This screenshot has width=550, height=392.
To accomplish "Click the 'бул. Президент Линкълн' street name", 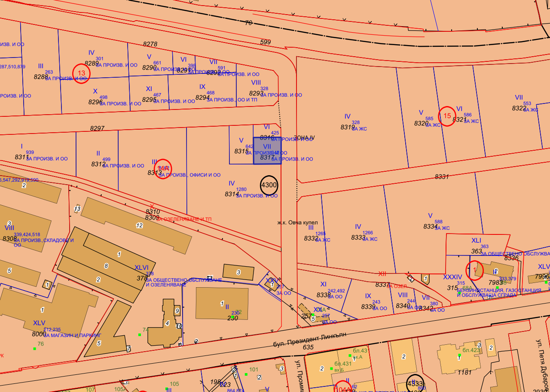I will tap(309, 339).
